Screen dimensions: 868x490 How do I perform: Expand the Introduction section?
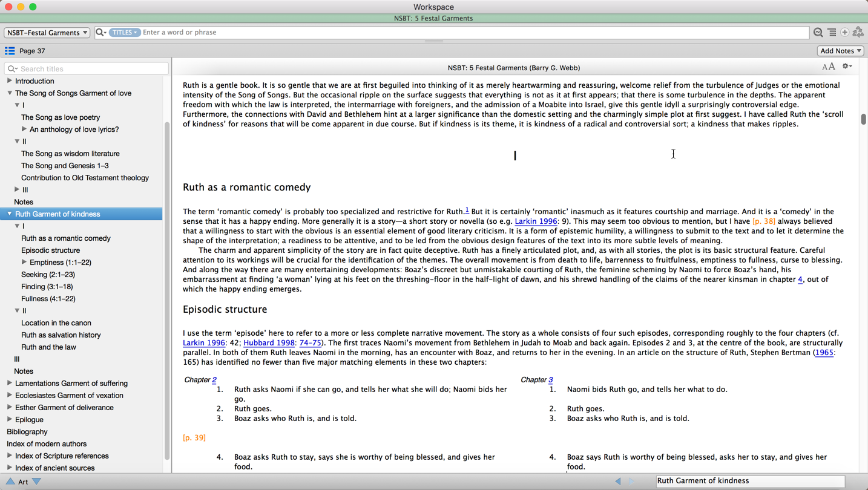(x=9, y=80)
